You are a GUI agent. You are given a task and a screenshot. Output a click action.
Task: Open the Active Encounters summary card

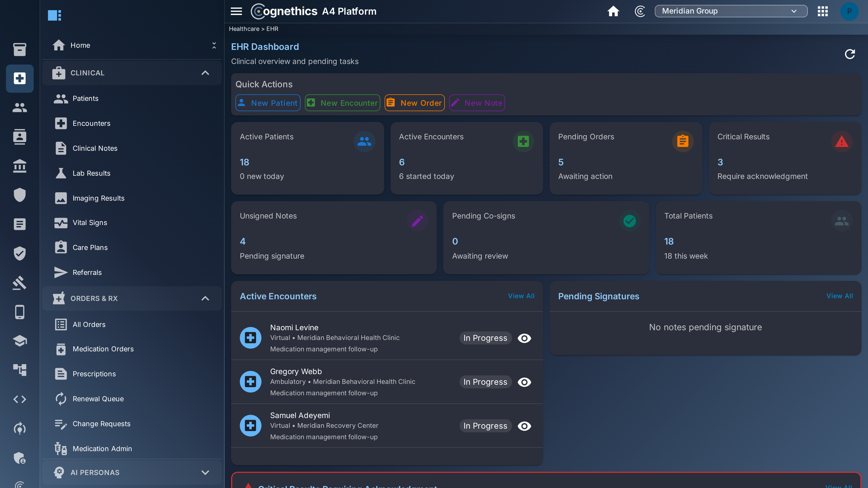[466, 158]
